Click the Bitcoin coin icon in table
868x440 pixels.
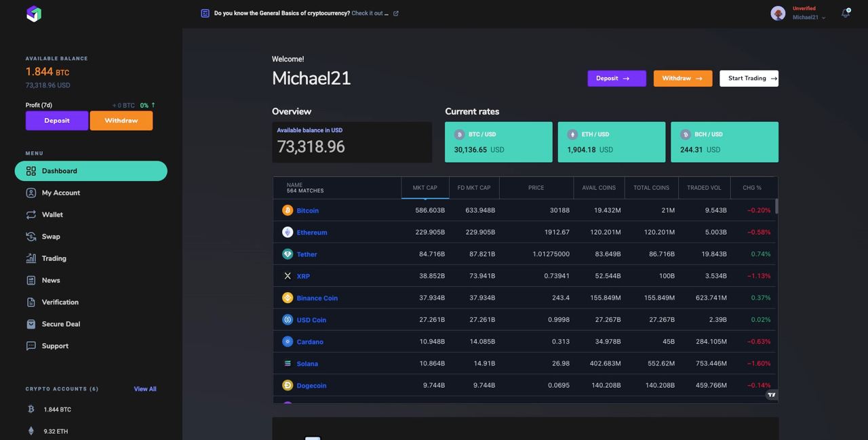point(288,210)
